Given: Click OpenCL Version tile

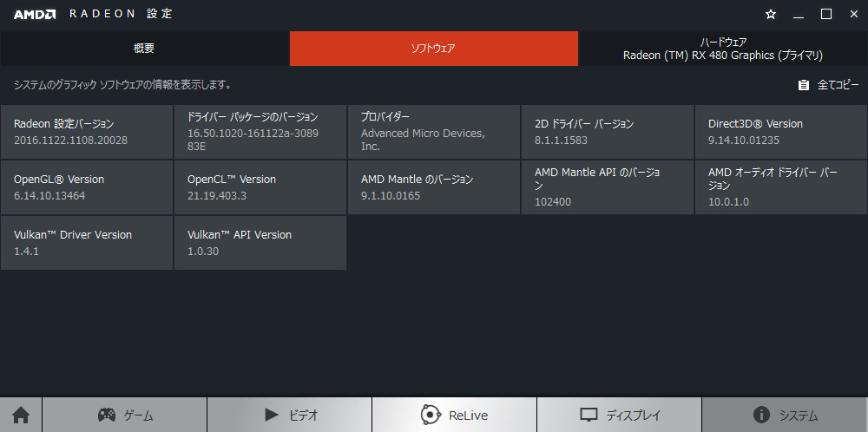Looking at the screenshot, I should (260, 187).
